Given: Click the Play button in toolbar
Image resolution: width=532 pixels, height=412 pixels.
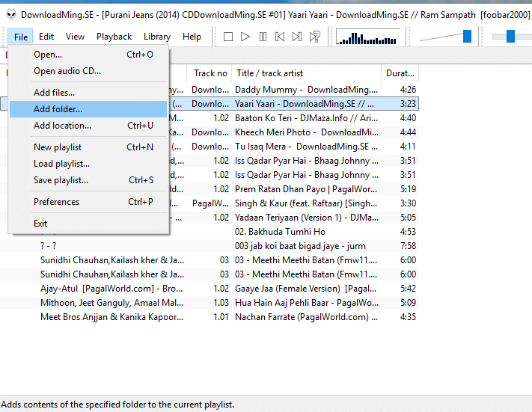Looking at the screenshot, I should pos(245,37).
